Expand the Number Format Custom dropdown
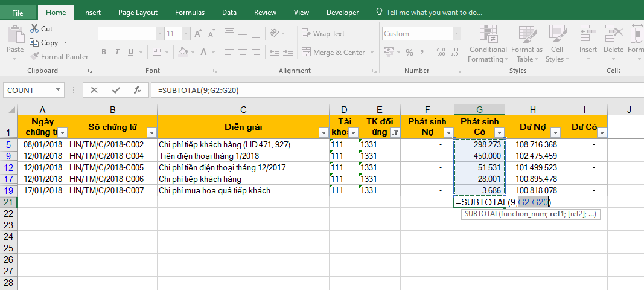 pyautogui.click(x=456, y=34)
